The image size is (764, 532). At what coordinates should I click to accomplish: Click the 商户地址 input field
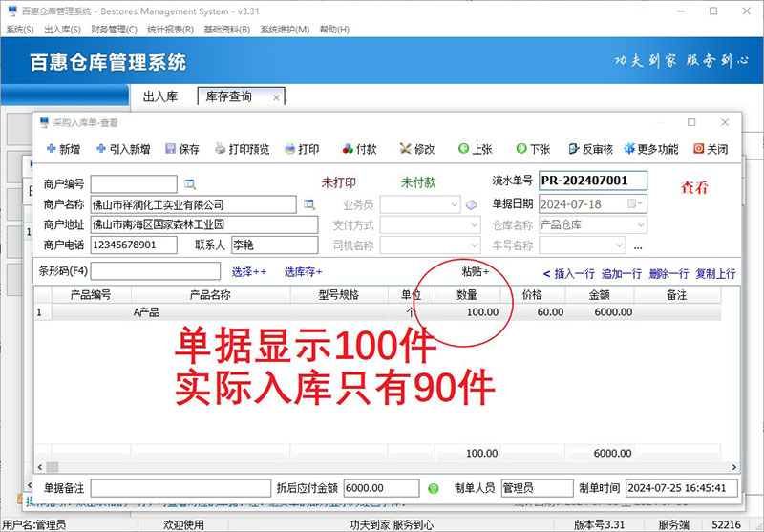204,225
